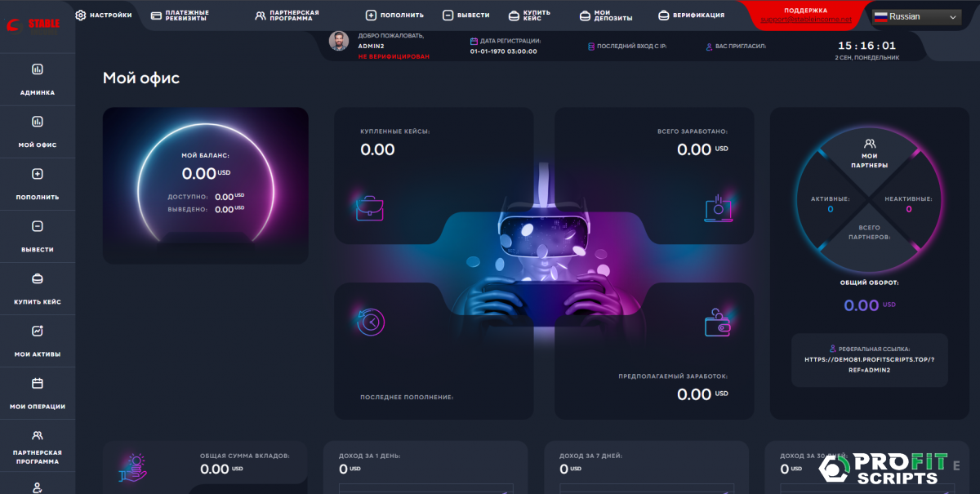Click the Stable logo in top-left
The image size is (980, 494).
(x=37, y=24)
